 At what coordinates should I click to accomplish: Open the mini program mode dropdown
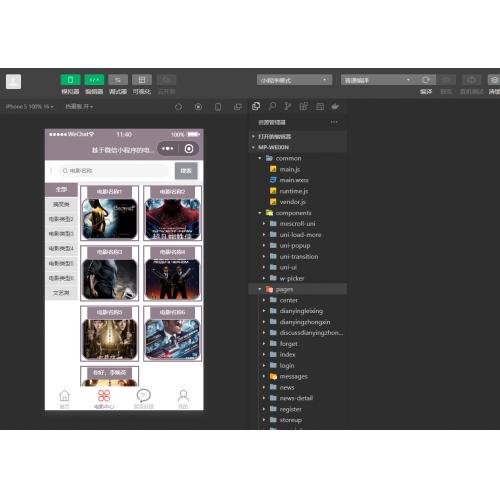coord(294,80)
